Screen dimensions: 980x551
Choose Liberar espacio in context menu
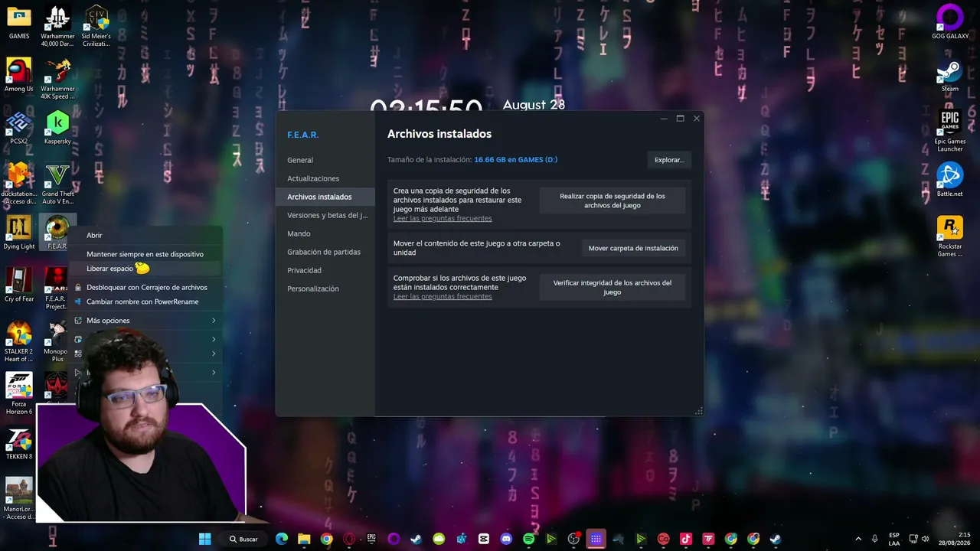[x=145, y=269]
